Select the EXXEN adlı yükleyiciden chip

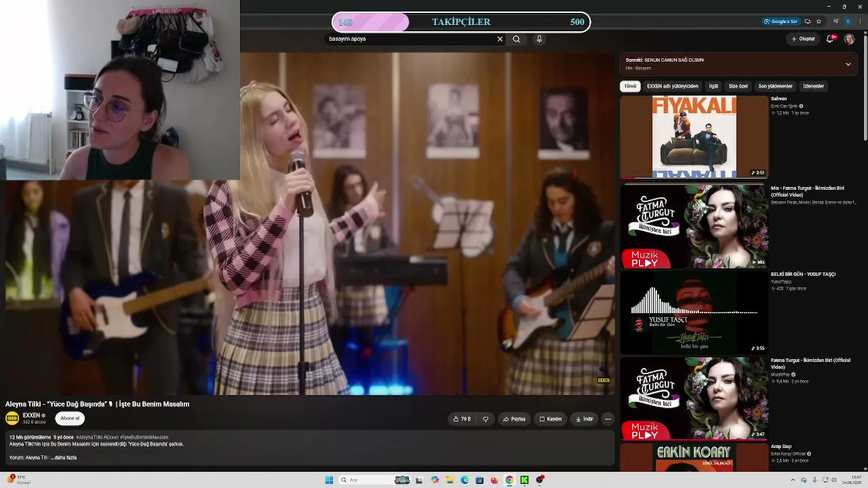click(x=673, y=86)
